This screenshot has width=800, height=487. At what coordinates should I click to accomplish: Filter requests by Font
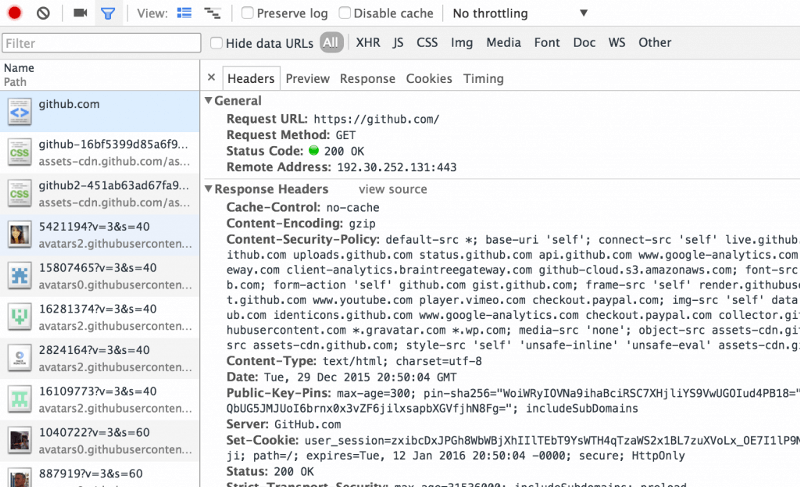pos(547,42)
